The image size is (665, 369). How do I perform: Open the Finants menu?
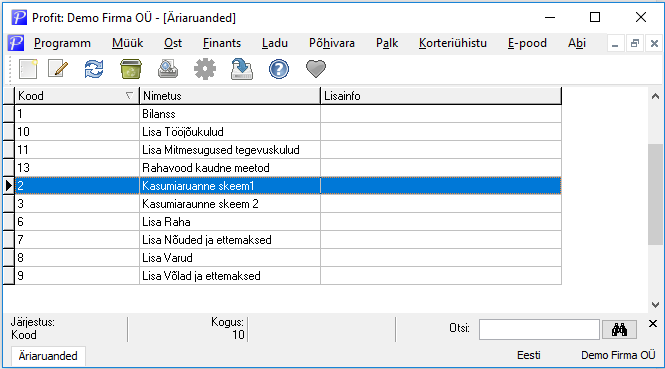222,43
